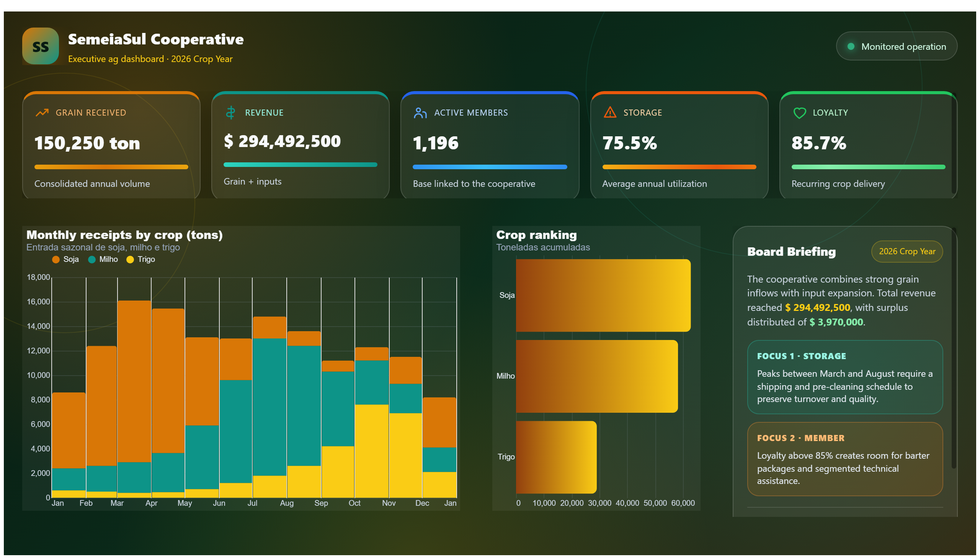This screenshot has height=559, width=980.
Task: Click the 75.5% storage value
Action: pos(629,143)
